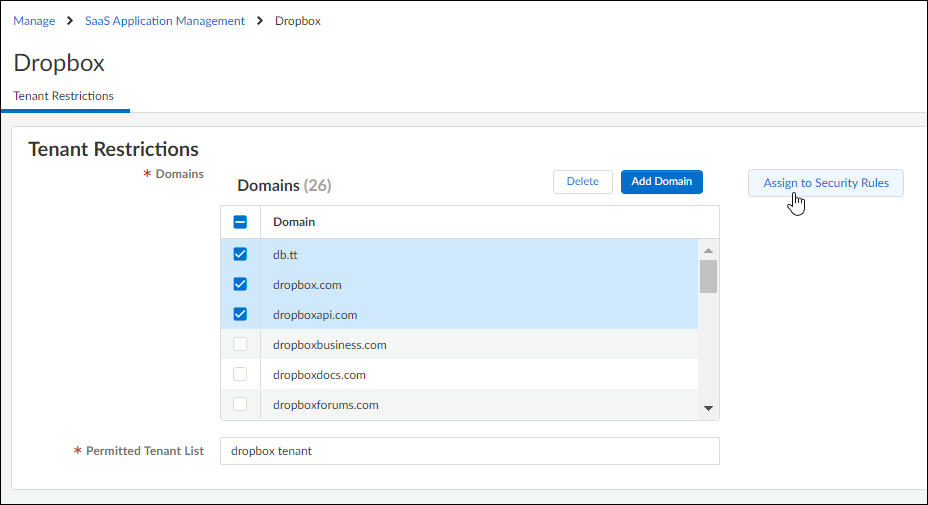Click Assign to Security Rules button
This screenshot has width=928, height=505.
click(825, 183)
